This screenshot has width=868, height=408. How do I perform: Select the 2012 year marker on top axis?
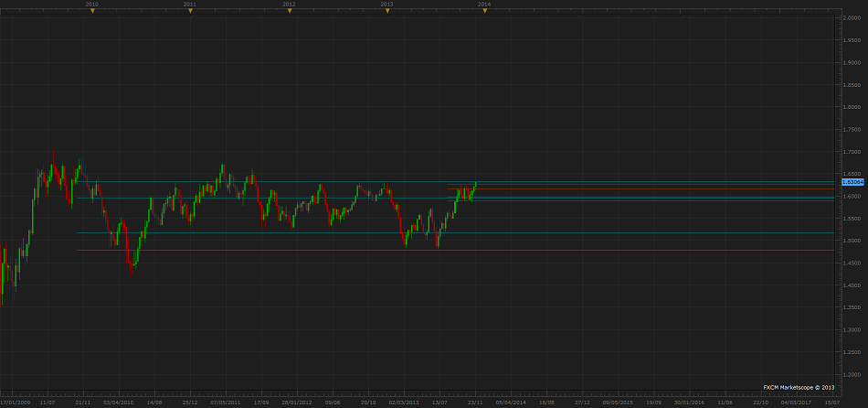(x=289, y=11)
